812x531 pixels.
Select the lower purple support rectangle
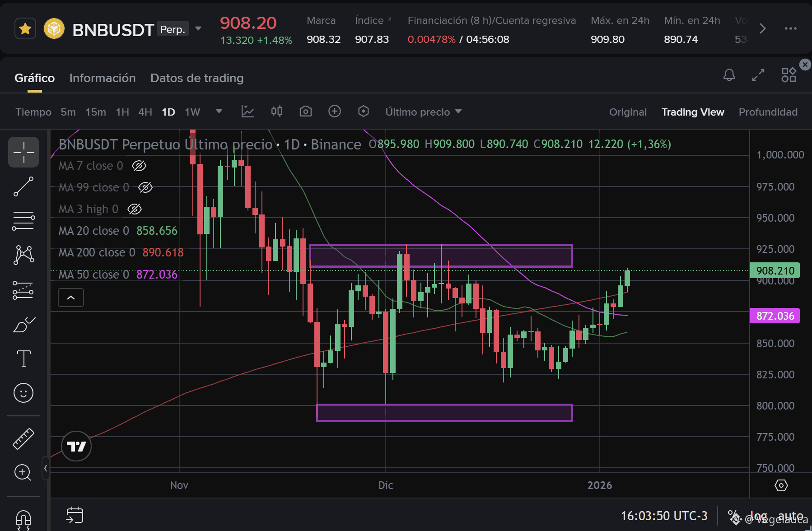(x=445, y=413)
